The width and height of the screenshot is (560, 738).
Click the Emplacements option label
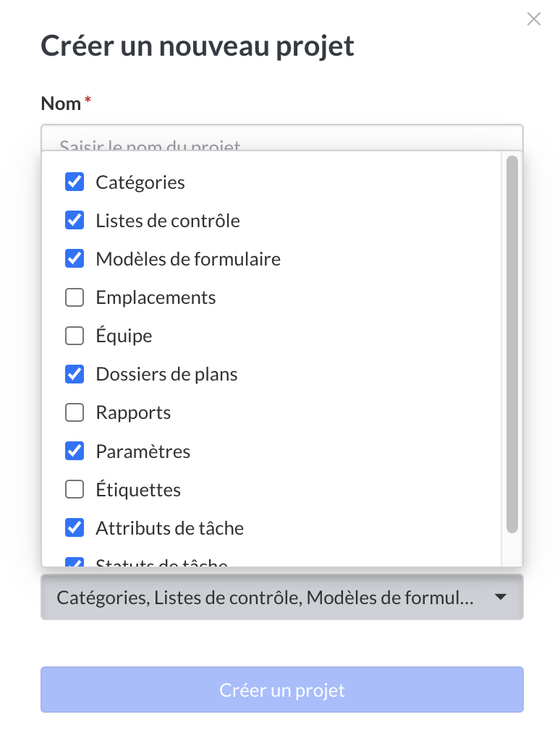click(156, 297)
